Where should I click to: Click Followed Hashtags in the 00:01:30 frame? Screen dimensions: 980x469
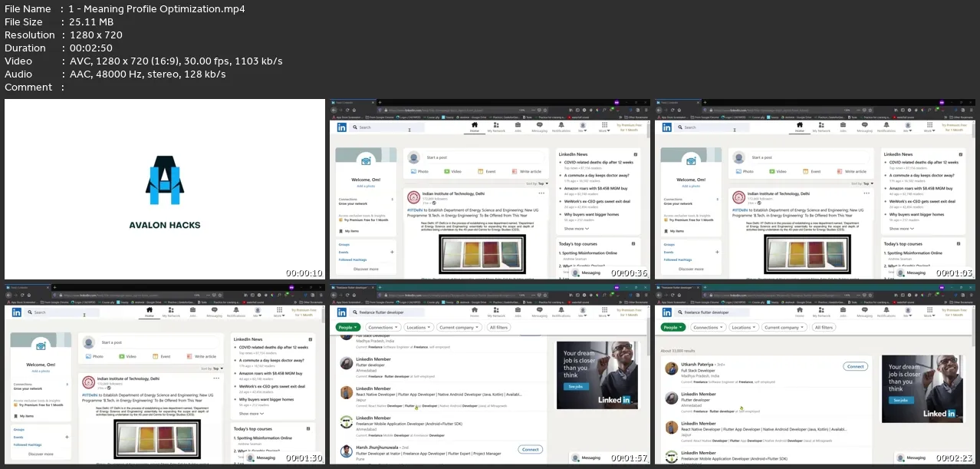[28, 444]
